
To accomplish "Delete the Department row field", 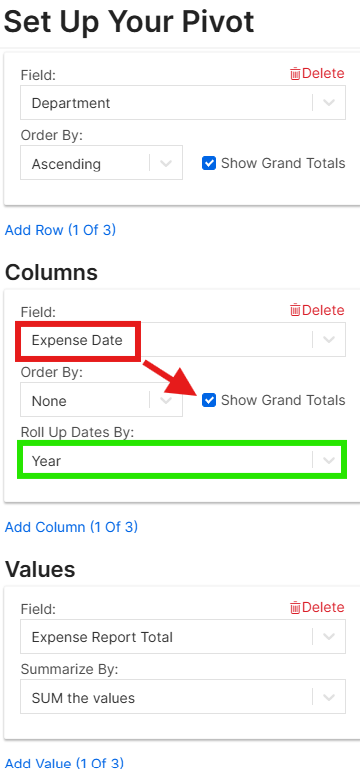I will (317, 74).
